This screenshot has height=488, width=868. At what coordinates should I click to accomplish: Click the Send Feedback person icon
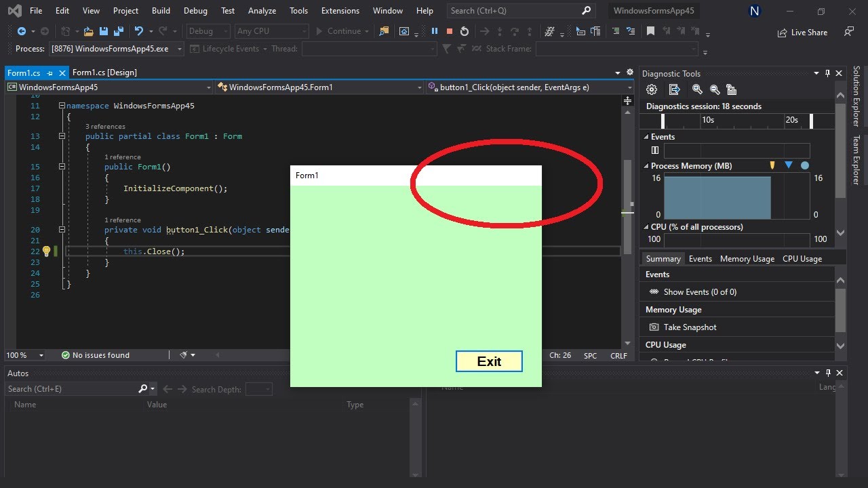[849, 31]
